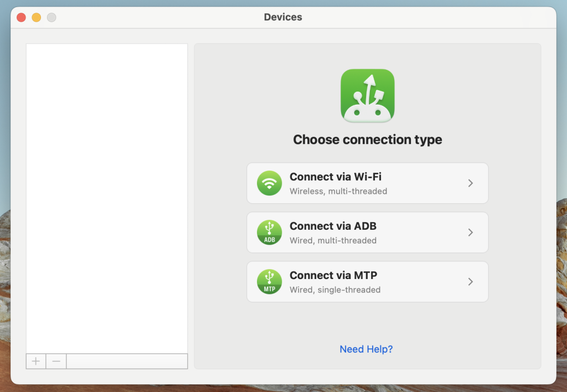567x392 pixels.
Task: Click the "Devices" window title
Action: pos(283,17)
